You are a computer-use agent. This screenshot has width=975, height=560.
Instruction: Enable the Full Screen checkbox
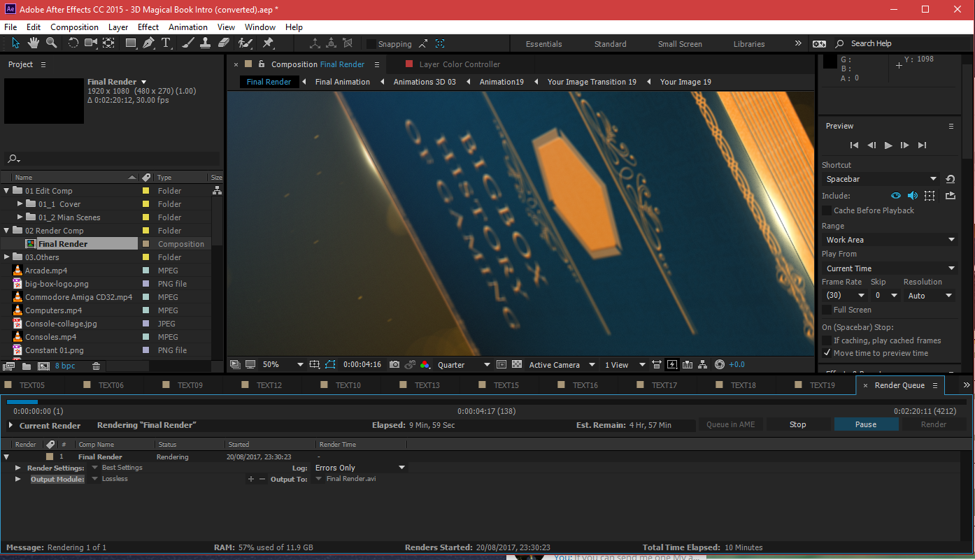pyautogui.click(x=827, y=310)
